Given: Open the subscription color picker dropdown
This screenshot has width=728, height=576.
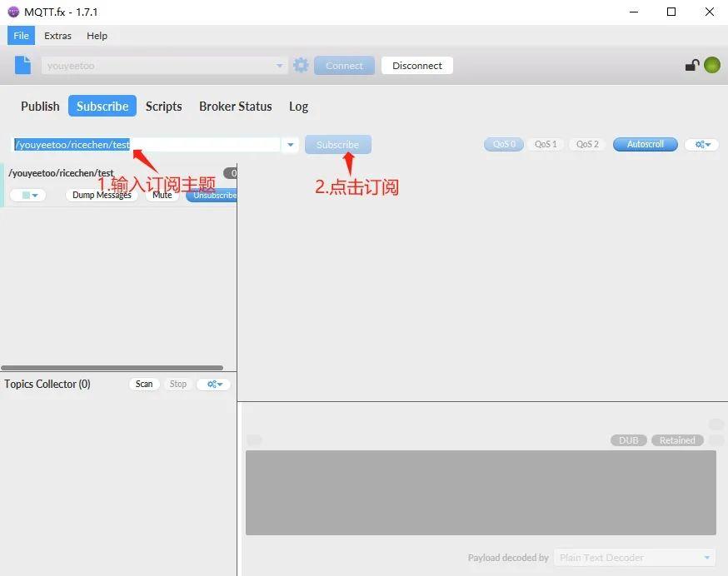Looking at the screenshot, I should click(27, 196).
